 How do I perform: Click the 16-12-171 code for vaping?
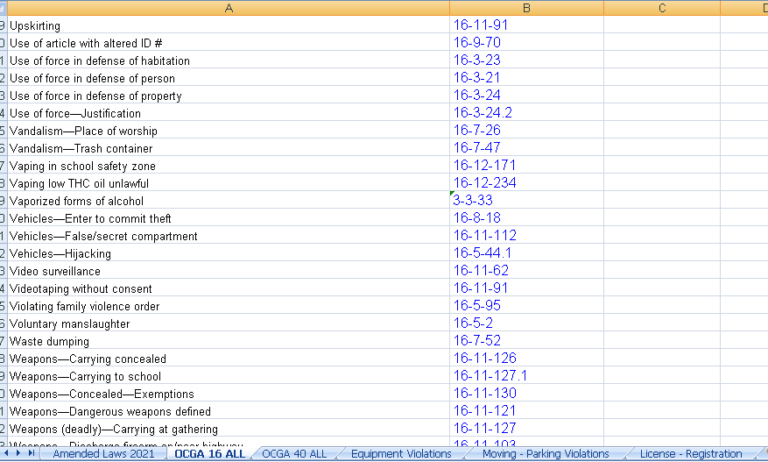(x=484, y=165)
